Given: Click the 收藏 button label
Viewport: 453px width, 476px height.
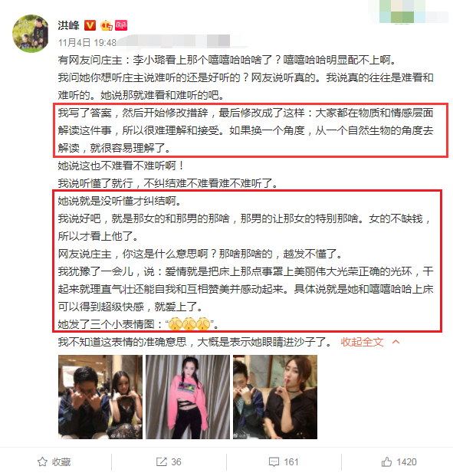Looking at the screenshot, I should tap(61, 462).
